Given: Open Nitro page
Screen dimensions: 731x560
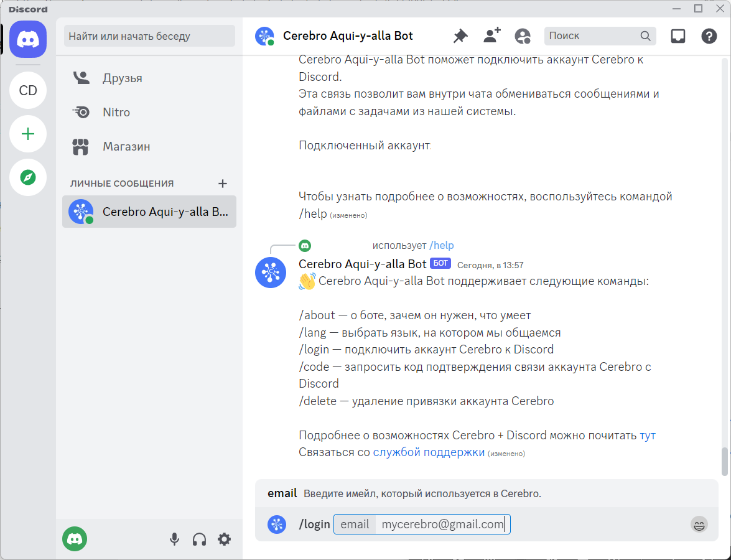Looking at the screenshot, I should click(149, 113).
